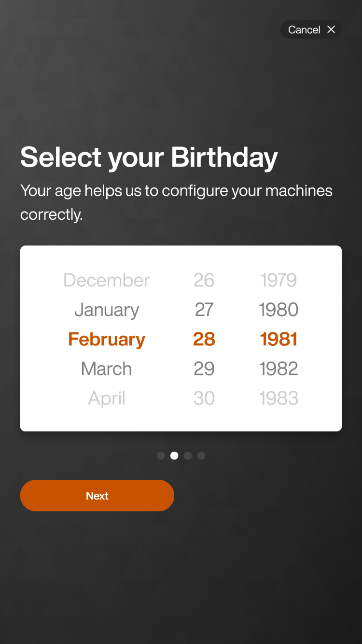
Task: Select January in the month picker
Action: tap(106, 310)
